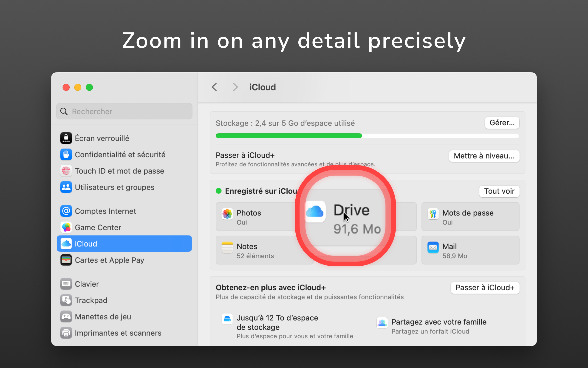Click Stockage : 2,4 sur 5 Go text

[285, 123]
